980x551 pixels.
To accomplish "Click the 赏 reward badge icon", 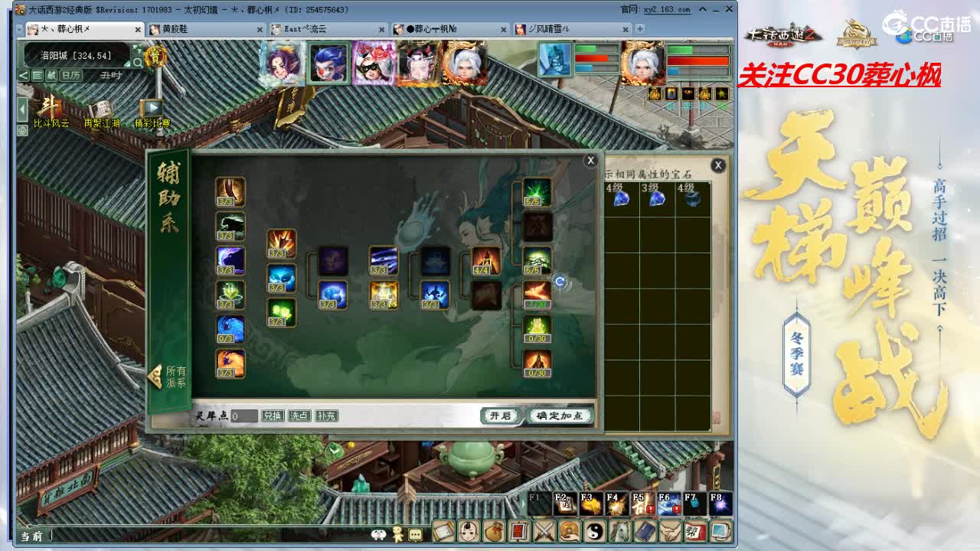I will click(x=157, y=56).
